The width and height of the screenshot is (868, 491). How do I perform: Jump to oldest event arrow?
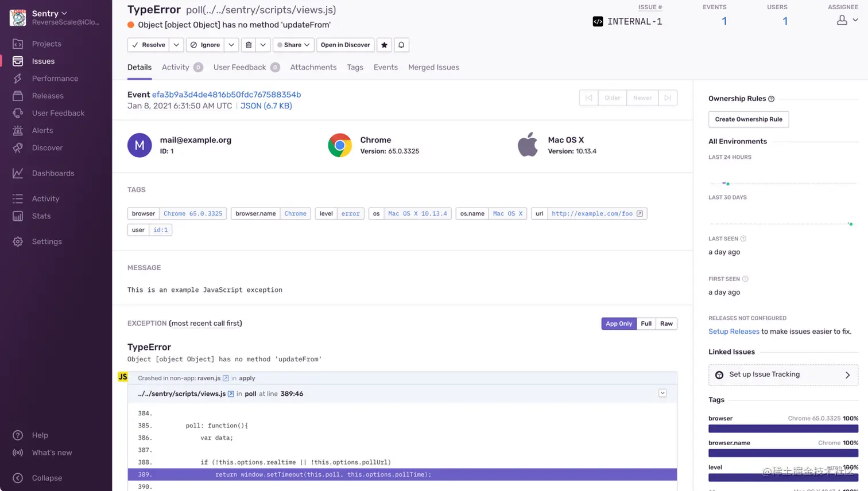tap(588, 98)
